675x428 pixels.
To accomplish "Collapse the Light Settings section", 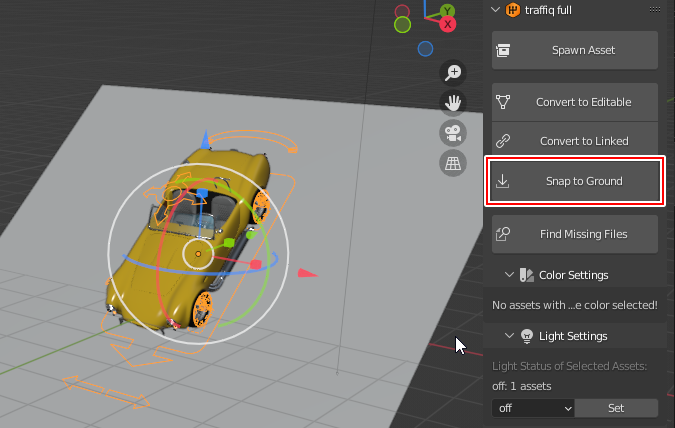I will pos(510,336).
